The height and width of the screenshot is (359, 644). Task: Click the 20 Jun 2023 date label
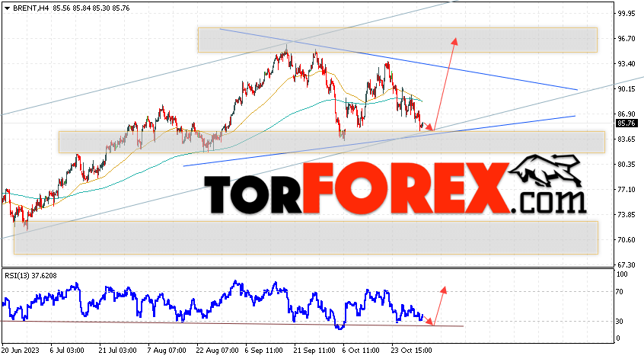21,351
